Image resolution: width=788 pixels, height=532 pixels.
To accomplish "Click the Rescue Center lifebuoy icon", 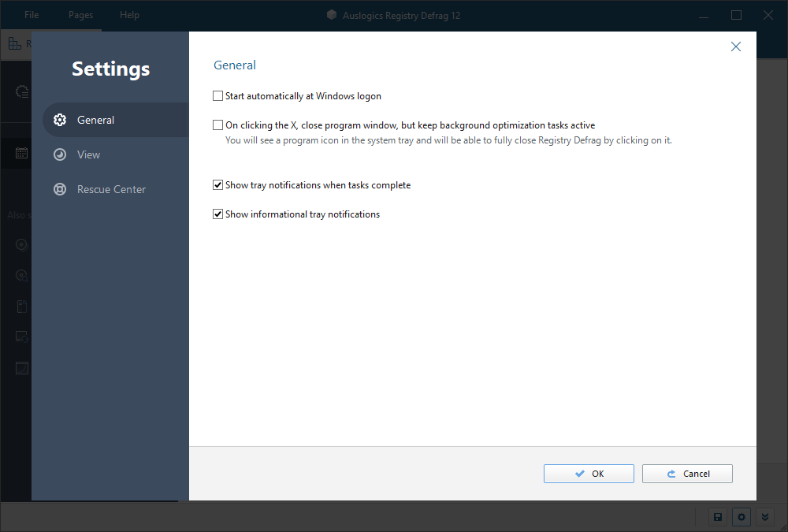I will pyautogui.click(x=60, y=189).
